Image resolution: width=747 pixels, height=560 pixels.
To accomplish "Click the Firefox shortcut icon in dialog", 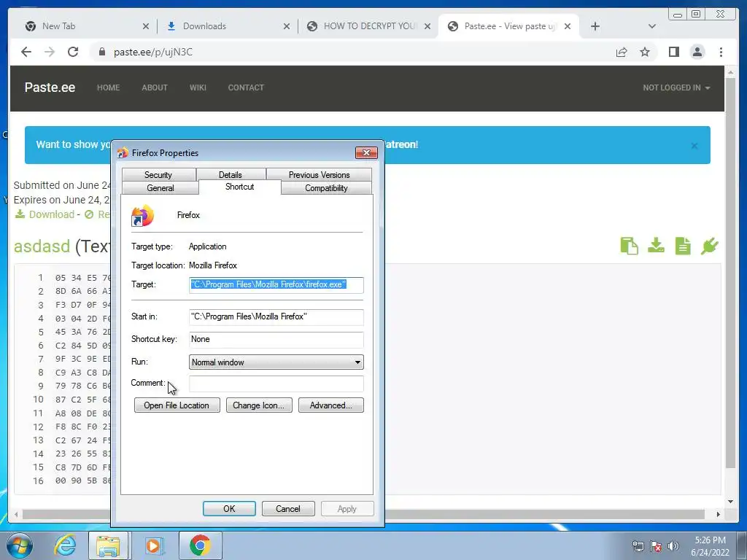I will (142, 216).
